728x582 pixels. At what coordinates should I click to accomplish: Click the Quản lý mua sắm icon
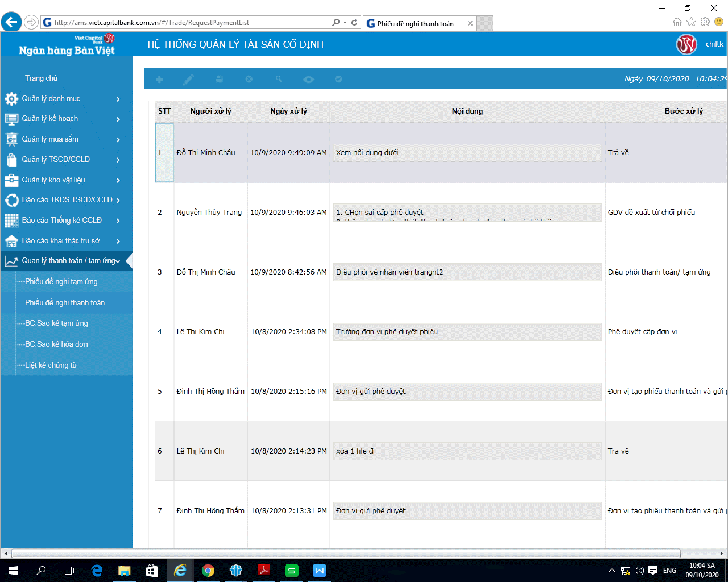pyautogui.click(x=11, y=139)
